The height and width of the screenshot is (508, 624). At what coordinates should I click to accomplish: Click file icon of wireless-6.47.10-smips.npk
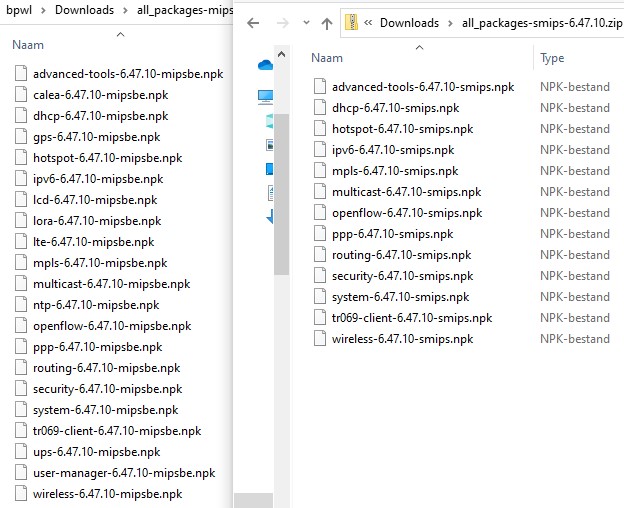(320, 339)
